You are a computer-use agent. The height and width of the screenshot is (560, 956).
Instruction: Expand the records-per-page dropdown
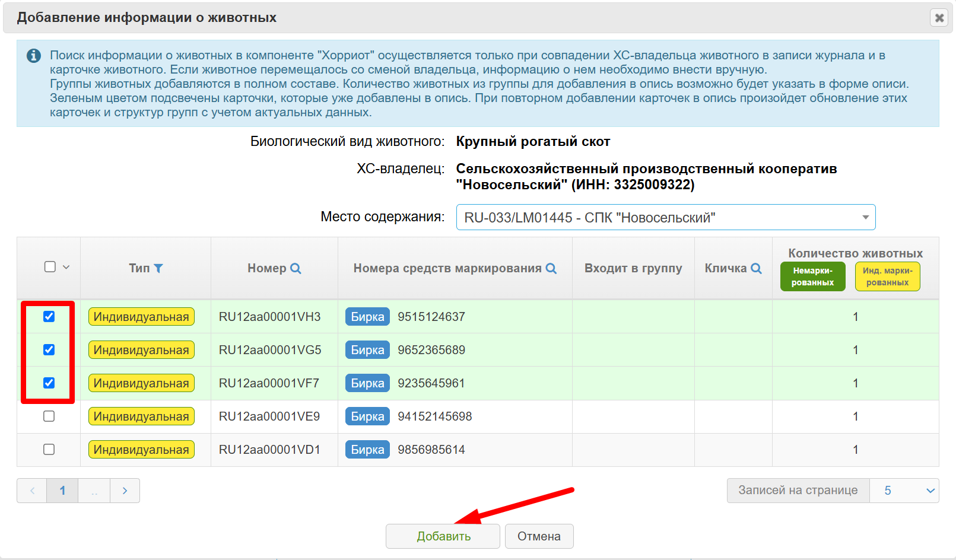coord(904,491)
